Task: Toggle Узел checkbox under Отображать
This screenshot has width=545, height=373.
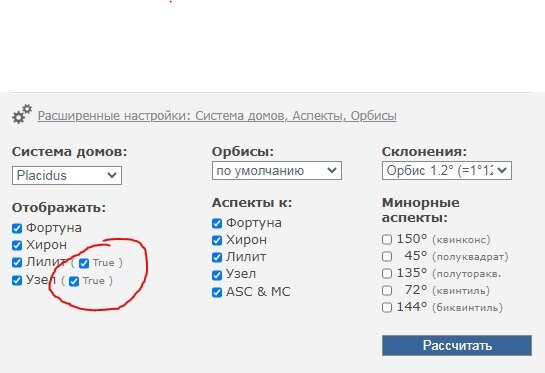Action: coord(17,280)
